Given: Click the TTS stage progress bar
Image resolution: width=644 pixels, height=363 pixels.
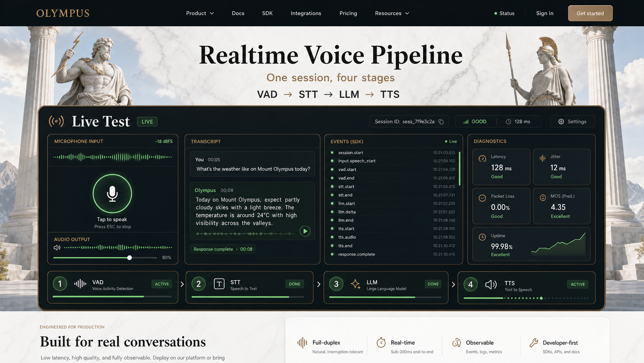Looking at the screenshot, I should pos(526,298).
